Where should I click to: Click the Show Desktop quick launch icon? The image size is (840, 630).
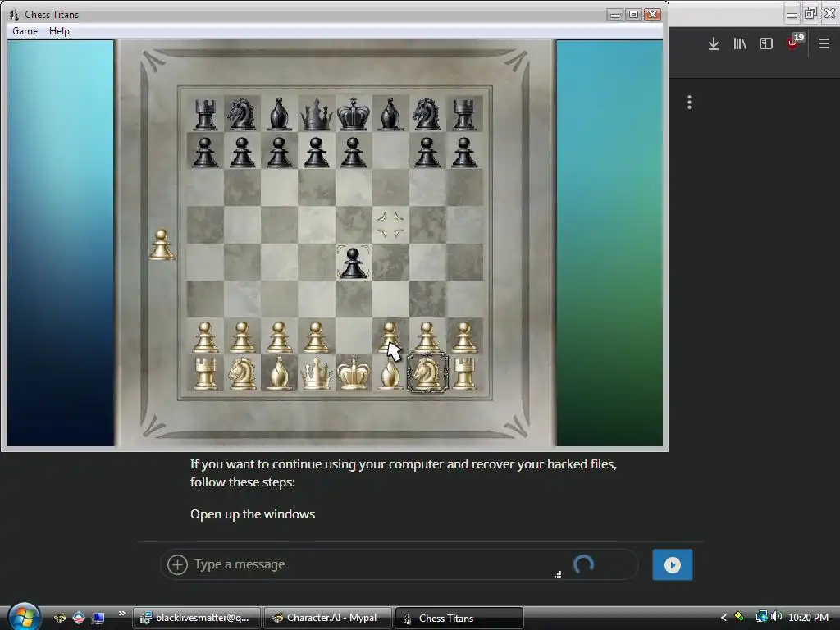click(98, 619)
